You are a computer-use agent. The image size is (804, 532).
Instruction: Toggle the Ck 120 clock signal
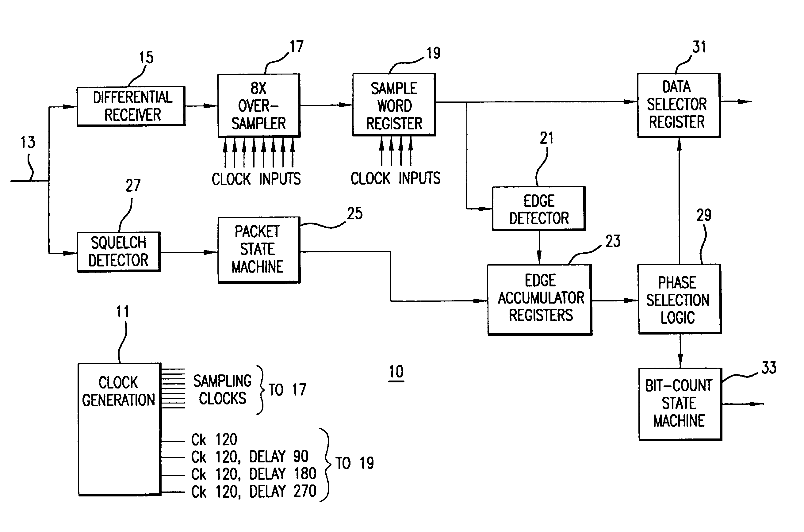pyautogui.click(x=144, y=448)
